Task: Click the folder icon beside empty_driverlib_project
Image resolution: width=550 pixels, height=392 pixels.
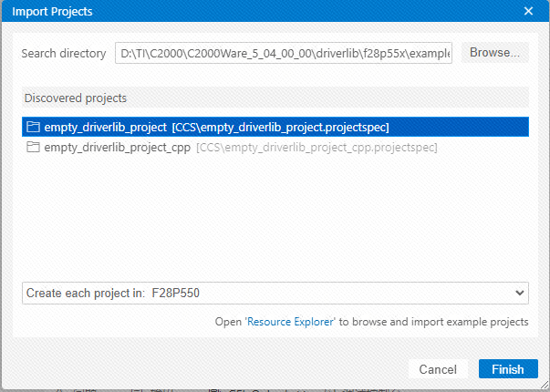Action: click(34, 127)
